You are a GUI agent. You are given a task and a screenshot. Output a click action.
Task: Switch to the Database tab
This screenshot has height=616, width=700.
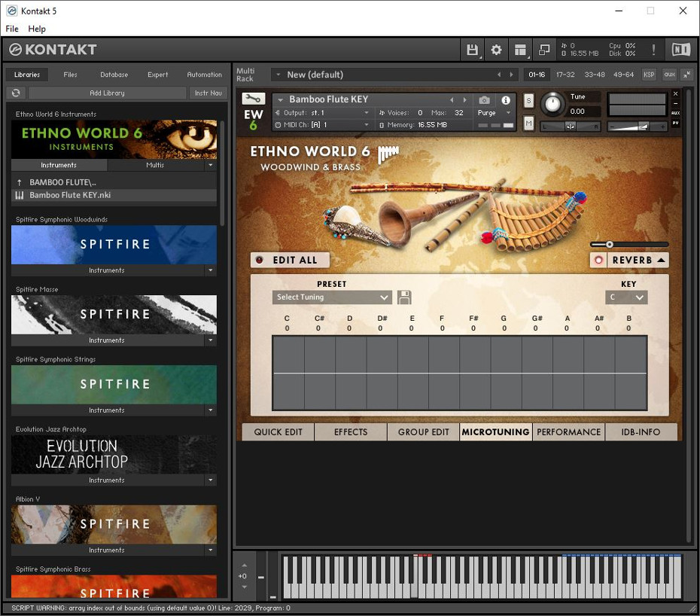click(114, 75)
